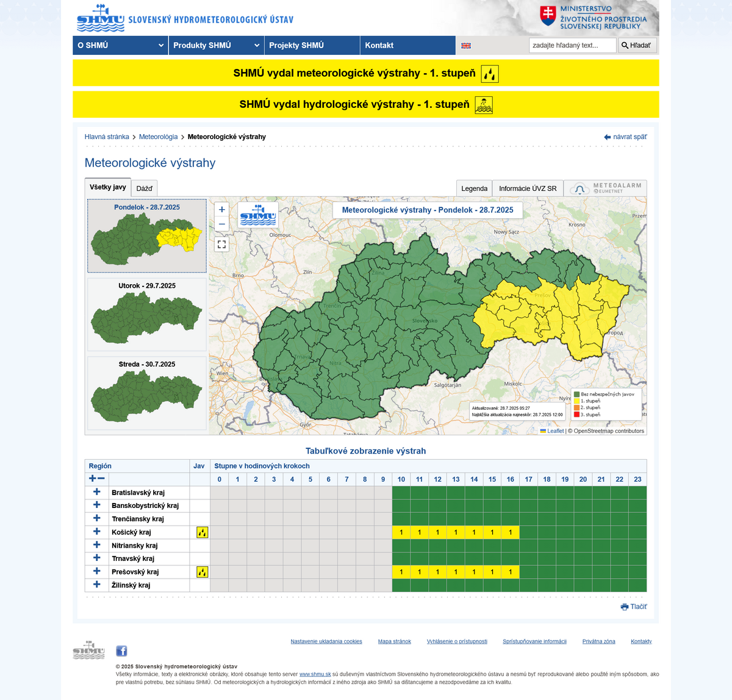This screenshot has width=732, height=700.
Task: Click the návrat späť back arrow link
Action: [625, 137]
